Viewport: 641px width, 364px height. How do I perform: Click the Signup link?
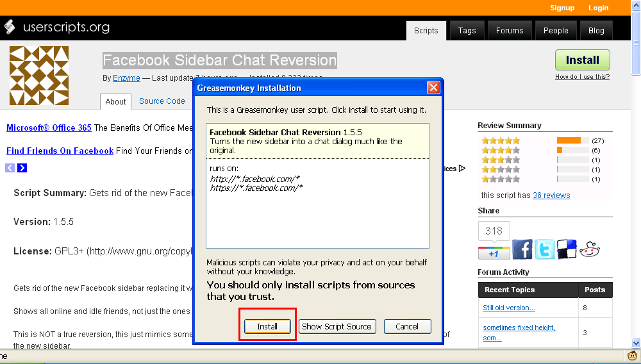point(562,8)
